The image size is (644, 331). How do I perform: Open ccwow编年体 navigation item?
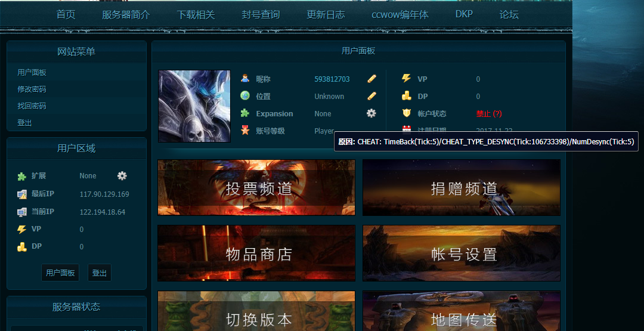[400, 15]
